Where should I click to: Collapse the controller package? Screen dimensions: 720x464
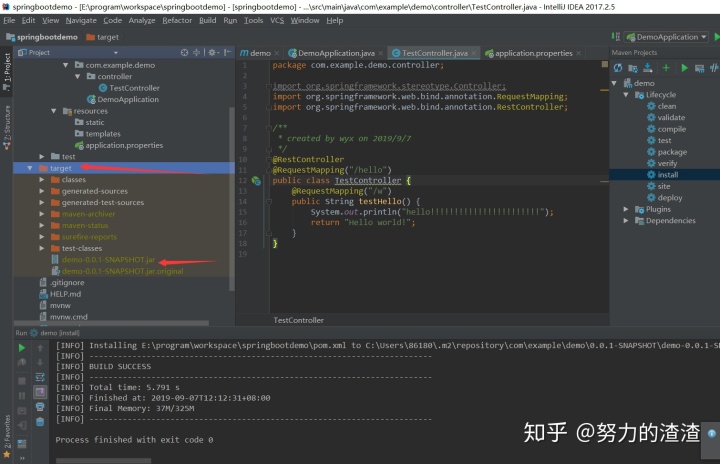point(78,76)
